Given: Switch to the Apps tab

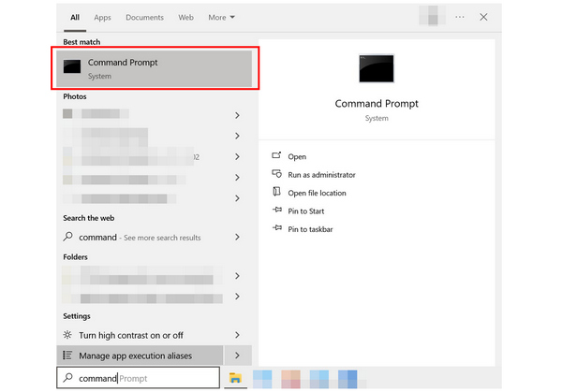Looking at the screenshot, I should 102,17.
